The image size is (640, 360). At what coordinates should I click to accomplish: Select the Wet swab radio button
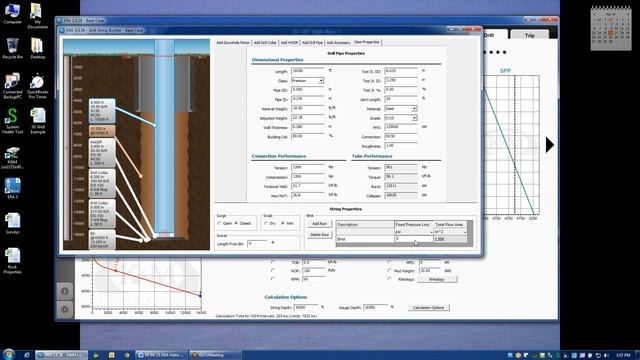pyautogui.click(x=282, y=223)
